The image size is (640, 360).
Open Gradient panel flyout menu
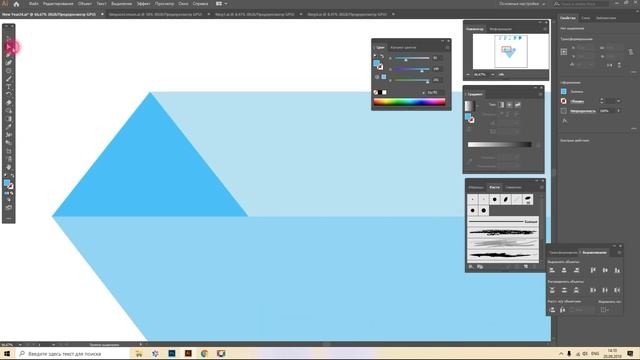click(540, 94)
